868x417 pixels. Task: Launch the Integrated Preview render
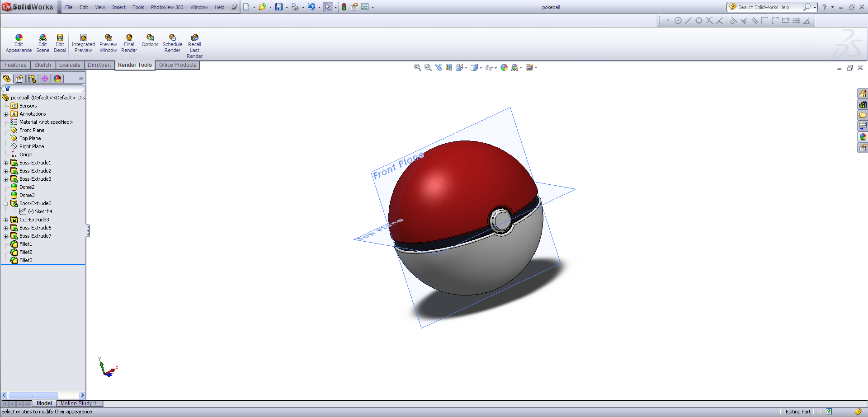[x=83, y=43]
